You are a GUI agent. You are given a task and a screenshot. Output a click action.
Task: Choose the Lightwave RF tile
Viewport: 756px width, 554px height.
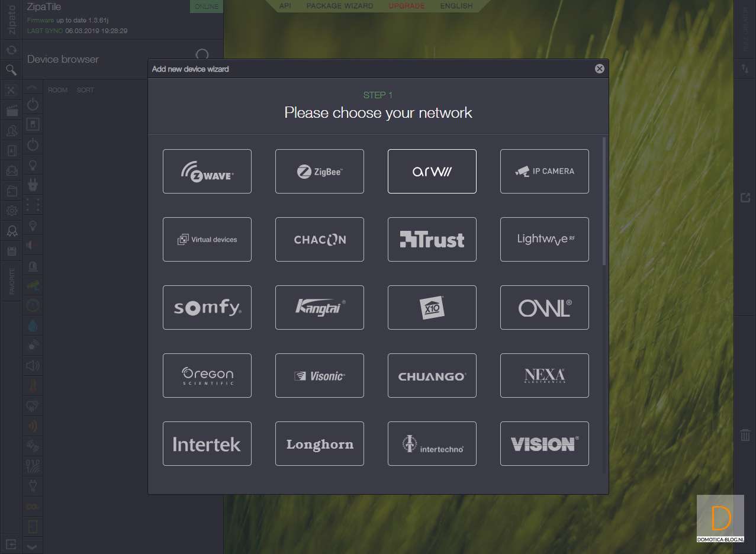click(x=545, y=239)
